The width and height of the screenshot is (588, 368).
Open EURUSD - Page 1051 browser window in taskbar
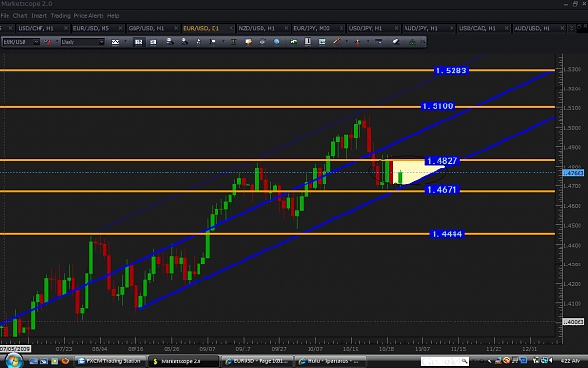(257, 361)
